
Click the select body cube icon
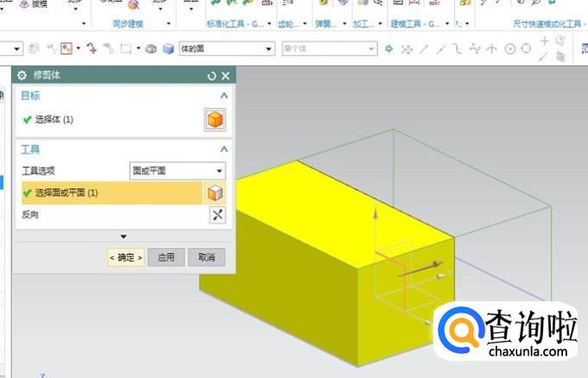pyautogui.click(x=215, y=119)
